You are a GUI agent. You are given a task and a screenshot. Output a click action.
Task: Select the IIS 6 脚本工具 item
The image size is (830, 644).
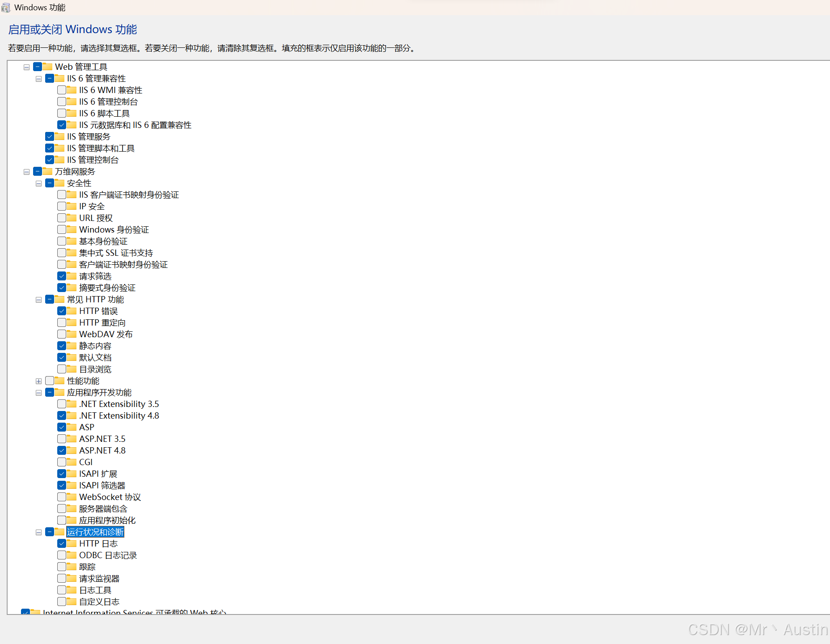point(104,113)
